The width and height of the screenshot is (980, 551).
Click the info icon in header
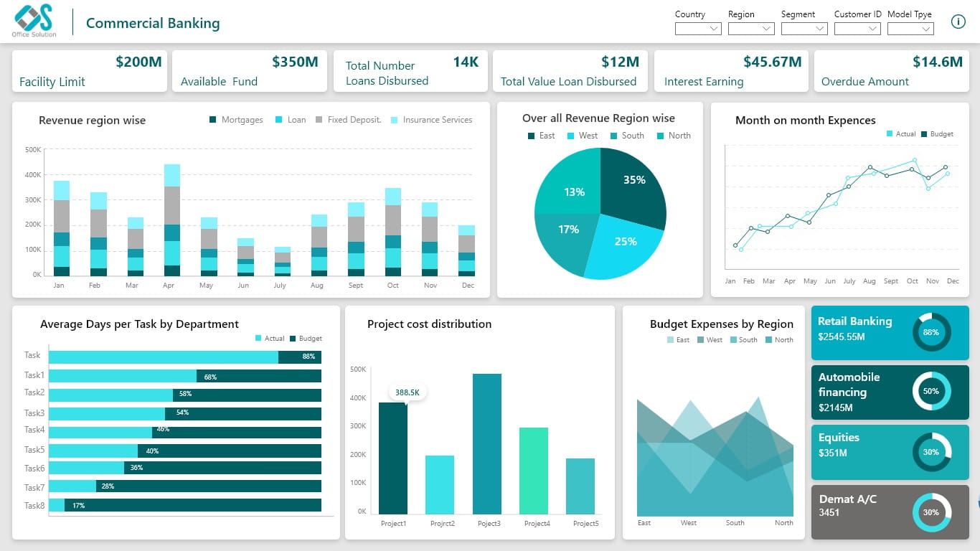click(958, 22)
